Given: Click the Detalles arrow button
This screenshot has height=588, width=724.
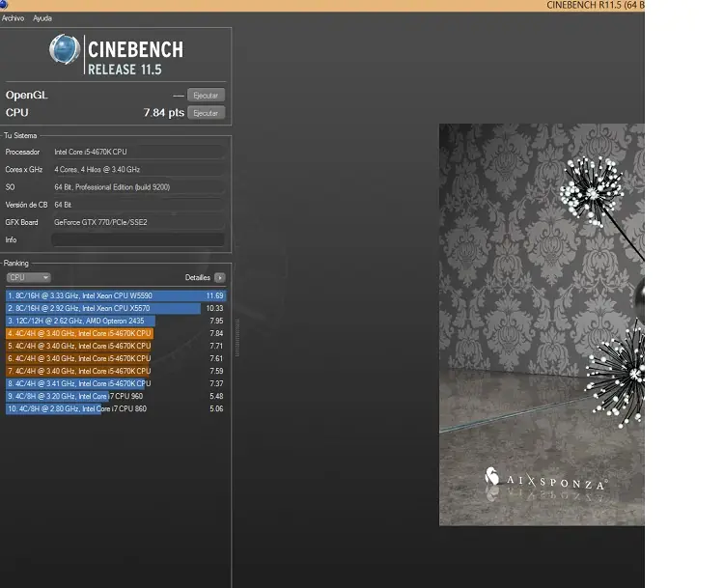Looking at the screenshot, I should point(220,278).
